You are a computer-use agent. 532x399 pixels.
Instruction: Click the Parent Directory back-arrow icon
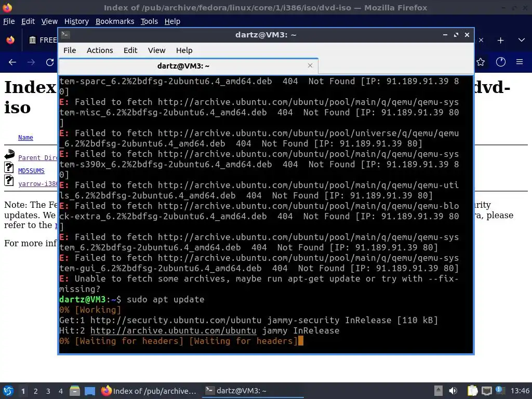click(9, 155)
